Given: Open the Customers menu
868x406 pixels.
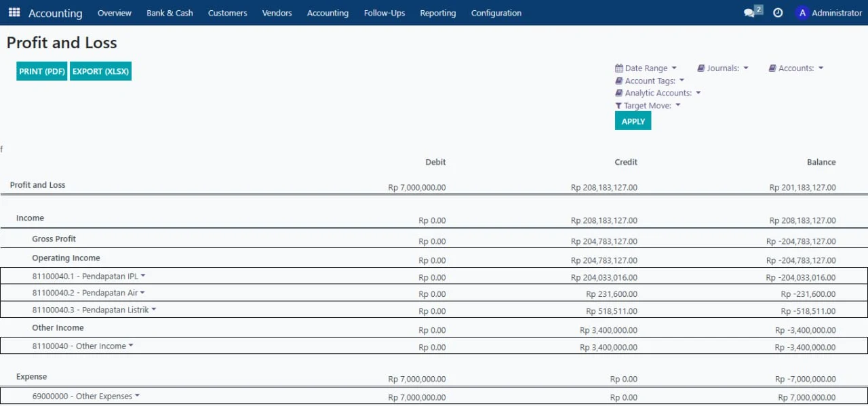Looking at the screenshot, I should click(228, 13).
